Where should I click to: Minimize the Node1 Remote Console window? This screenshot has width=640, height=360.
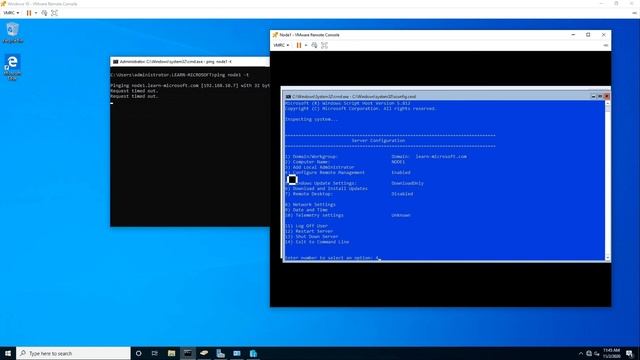point(573,35)
